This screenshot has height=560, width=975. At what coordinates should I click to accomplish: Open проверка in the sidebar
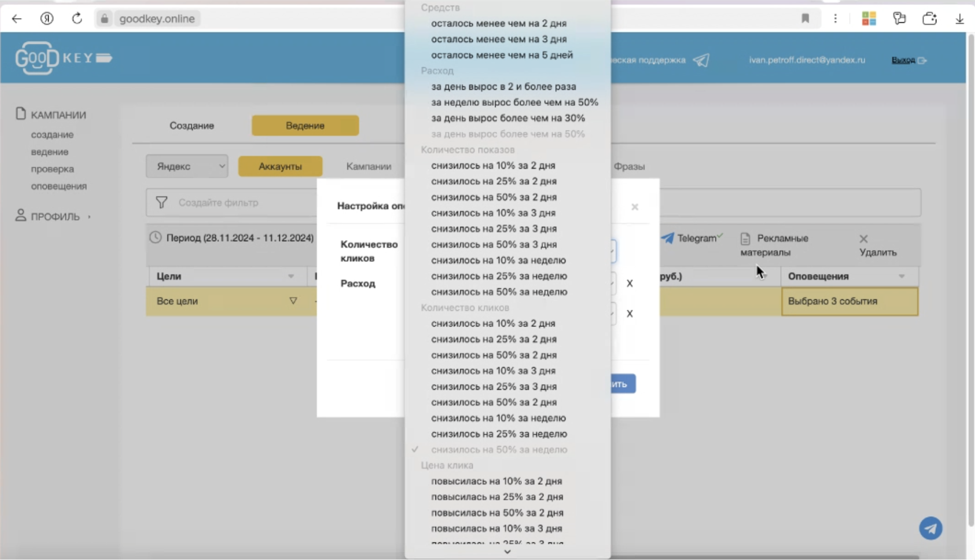(52, 169)
